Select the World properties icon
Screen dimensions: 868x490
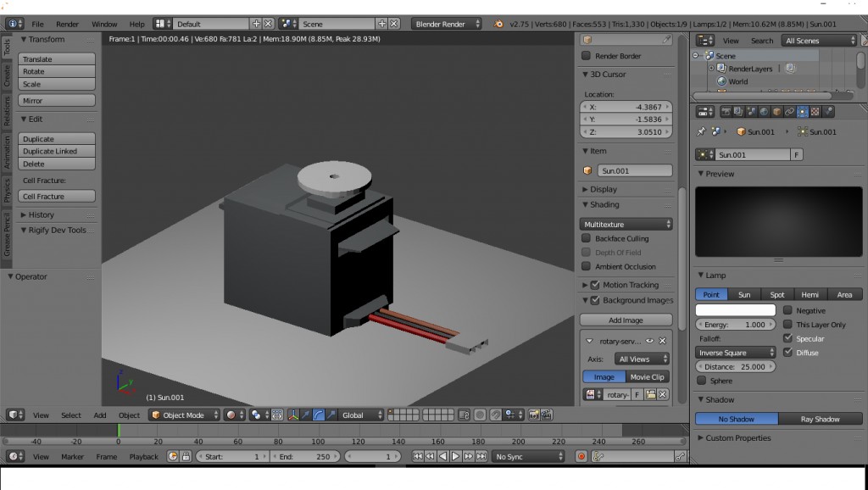coord(765,112)
